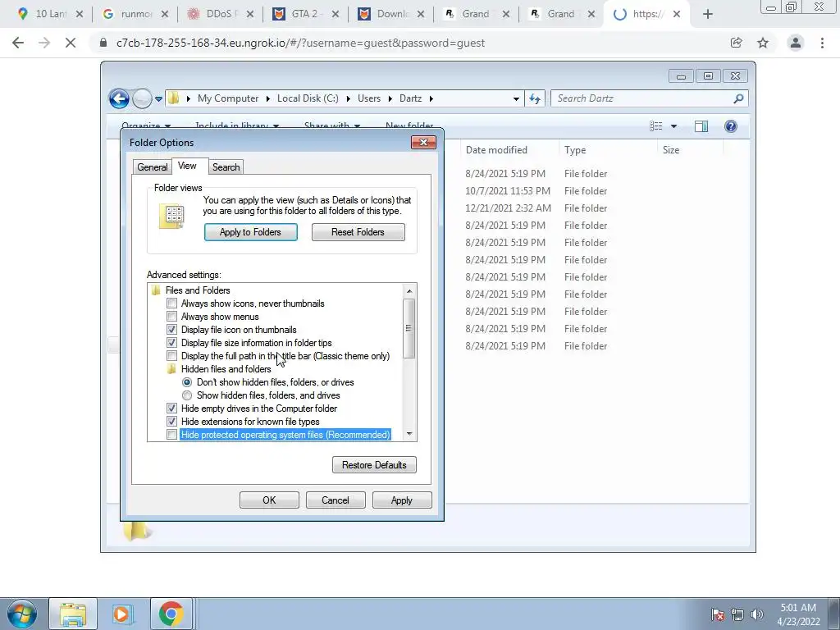Close the Folder Options dialog
The image size is (840, 630).
(423, 143)
